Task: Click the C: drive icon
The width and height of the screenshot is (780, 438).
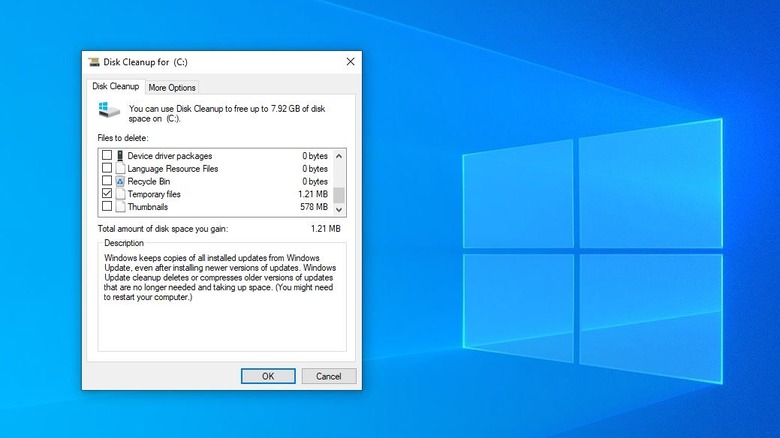Action: coord(111,112)
